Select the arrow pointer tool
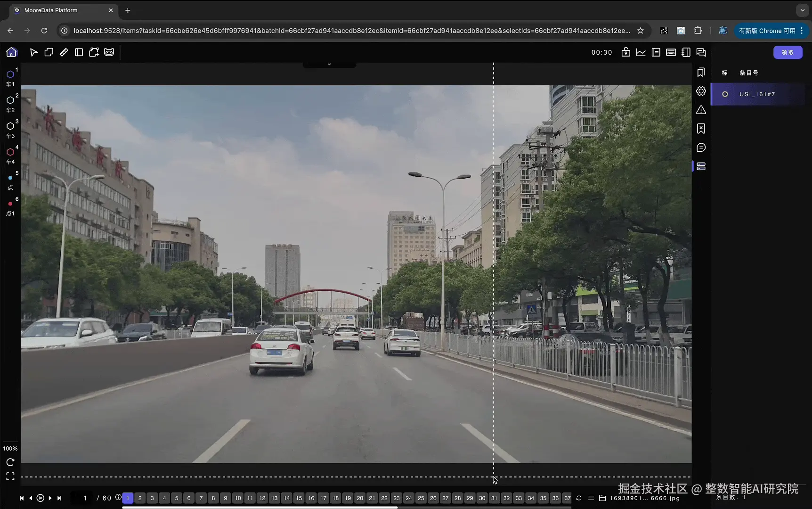 click(33, 52)
